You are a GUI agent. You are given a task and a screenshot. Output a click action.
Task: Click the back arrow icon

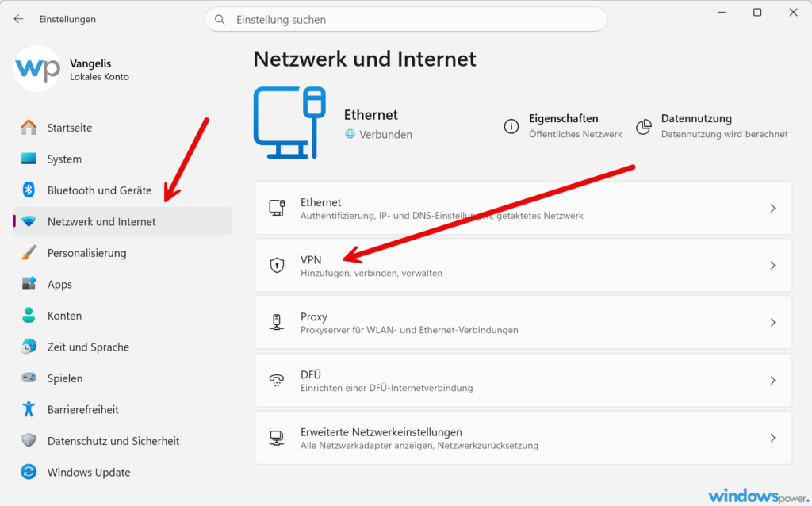pos(19,19)
